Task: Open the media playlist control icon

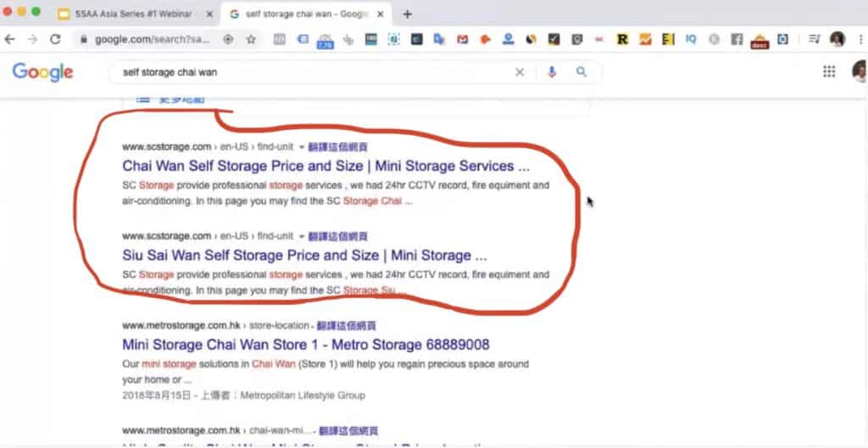Action: pos(814,39)
